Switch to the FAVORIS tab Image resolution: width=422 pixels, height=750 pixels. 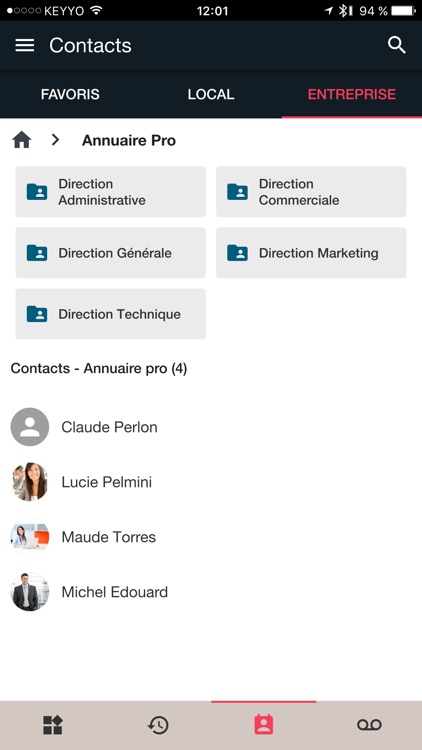click(x=70, y=94)
